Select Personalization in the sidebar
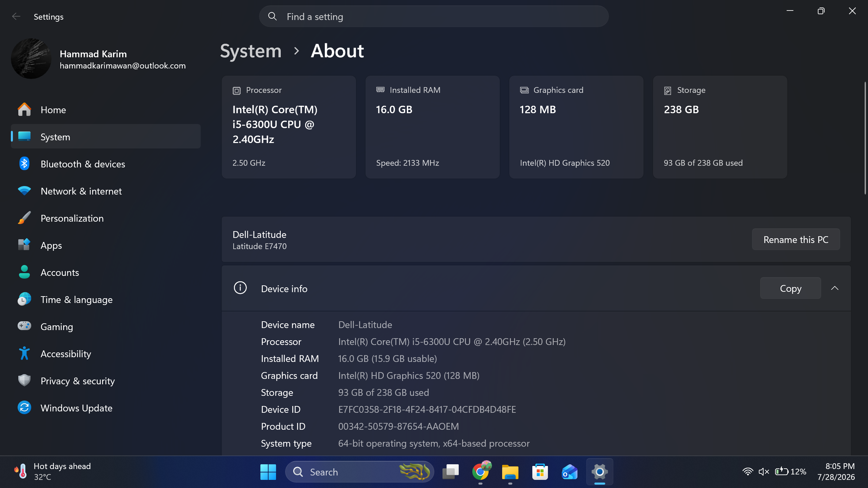 point(106,218)
